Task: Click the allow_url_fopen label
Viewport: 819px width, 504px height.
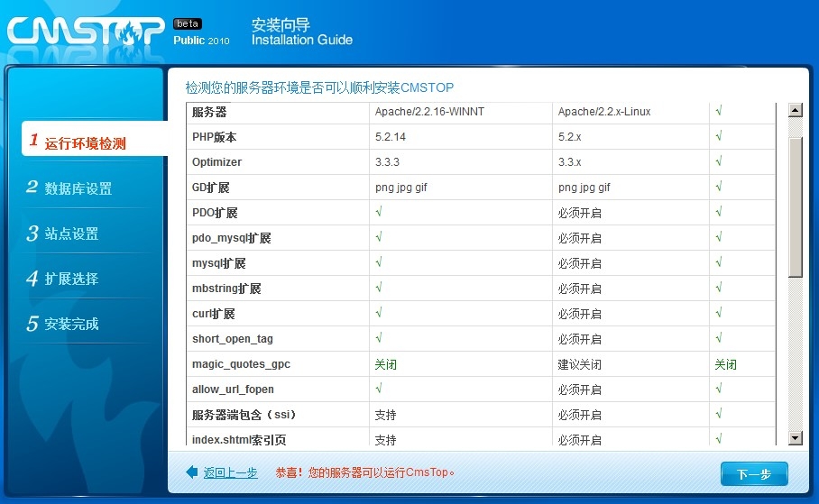Action: tap(233, 389)
